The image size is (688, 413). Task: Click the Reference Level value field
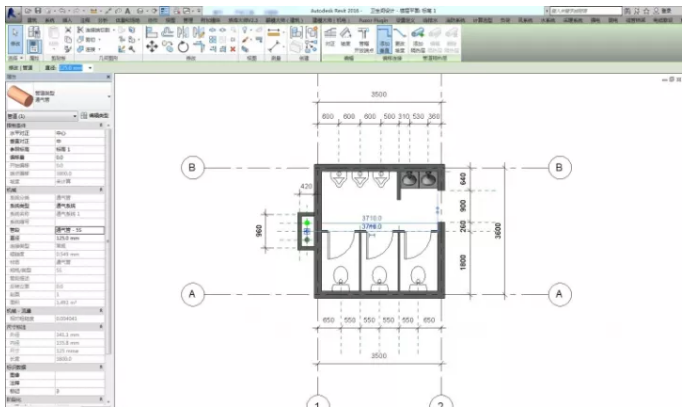pos(79,149)
